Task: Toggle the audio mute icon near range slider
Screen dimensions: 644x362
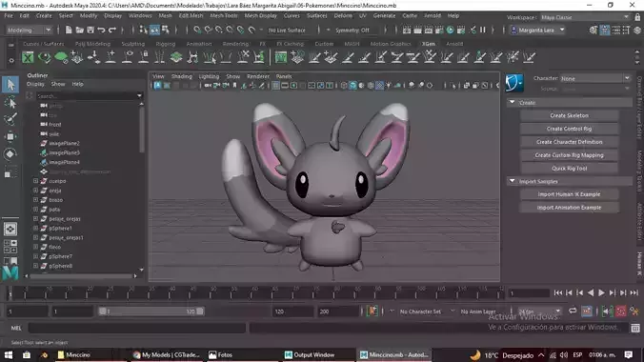Action: [x=607, y=312]
